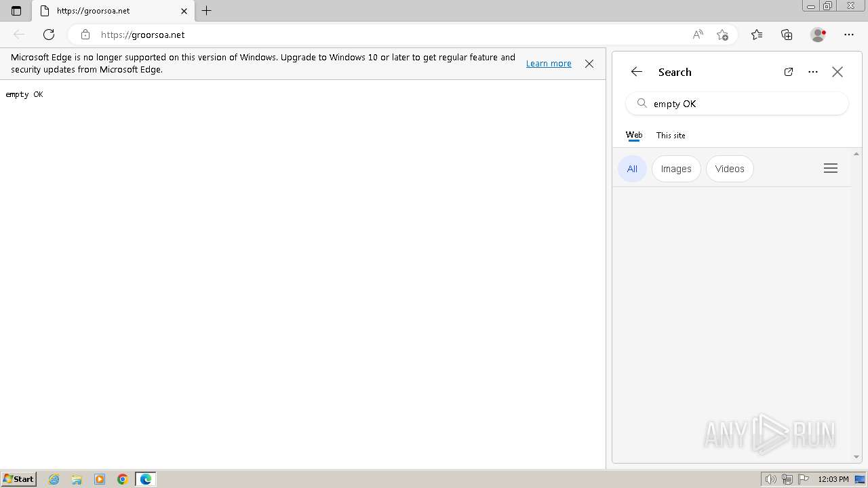Select the Images results filter
This screenshot has width=868, height=488.
(x=676, y=169)
